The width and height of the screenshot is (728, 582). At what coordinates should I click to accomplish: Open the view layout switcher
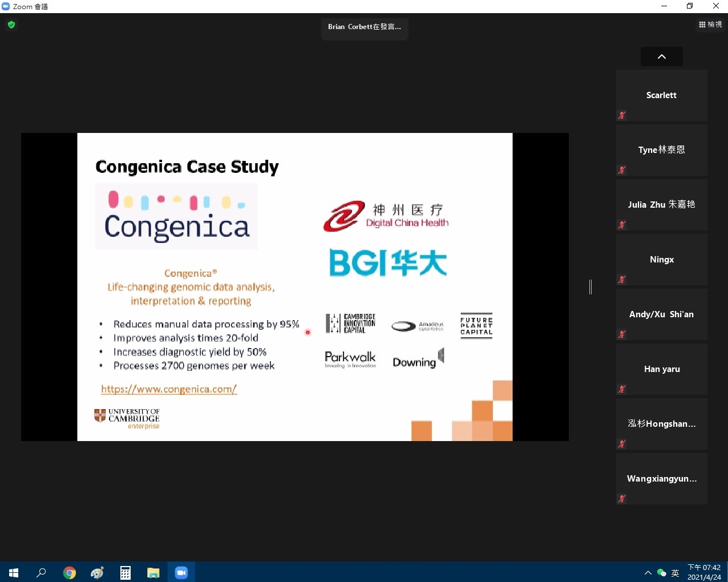tap(710, 25)
